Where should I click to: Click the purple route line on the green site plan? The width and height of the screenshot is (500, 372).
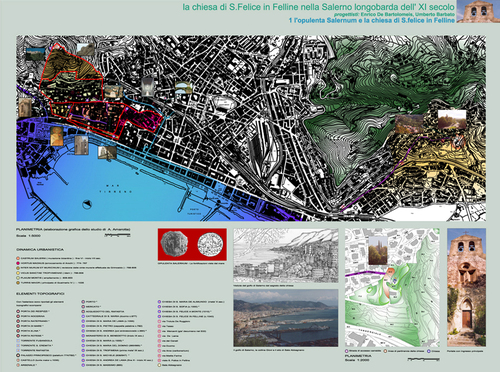pos(365,273)
